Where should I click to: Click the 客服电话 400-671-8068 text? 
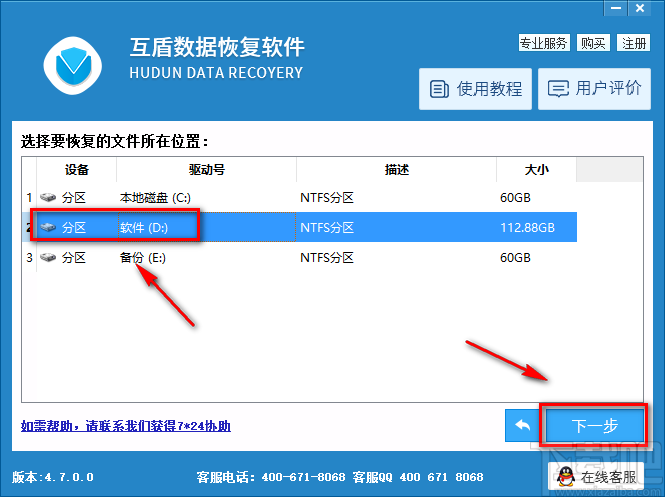(271, 477)
